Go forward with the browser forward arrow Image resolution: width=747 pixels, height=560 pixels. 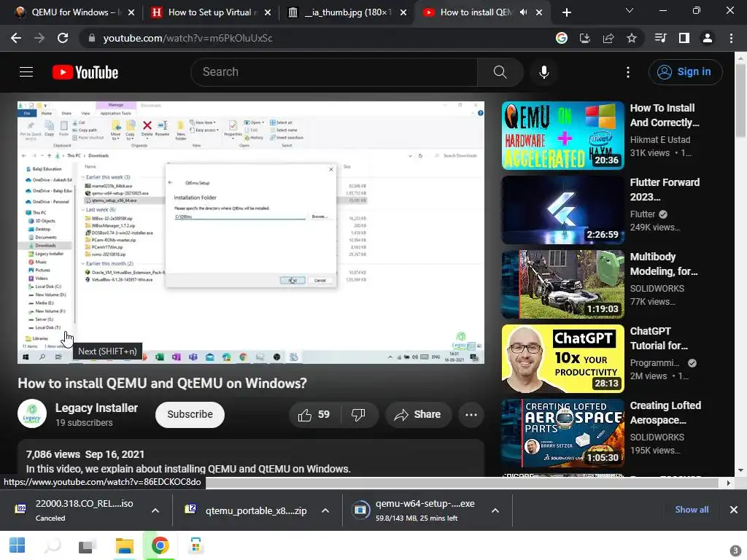[39, 38]
